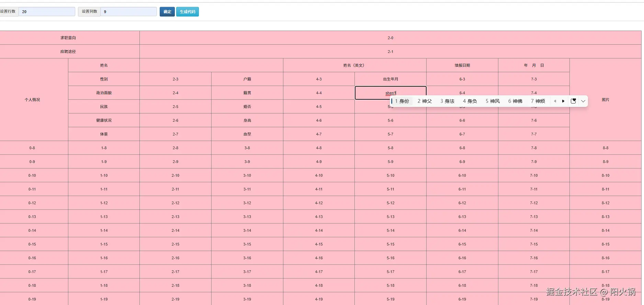
Task: Select the 出生年月 cell
Action: (x=391, y=79)
